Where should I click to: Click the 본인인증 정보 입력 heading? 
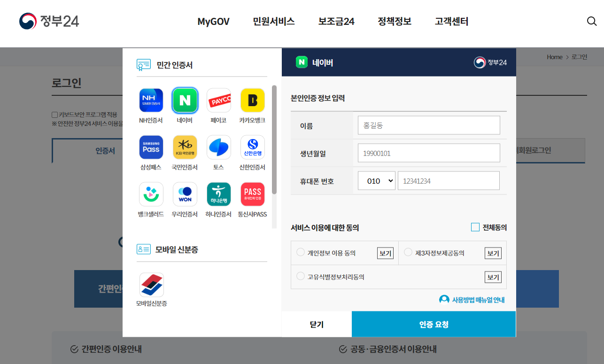(x=318, y=98)
